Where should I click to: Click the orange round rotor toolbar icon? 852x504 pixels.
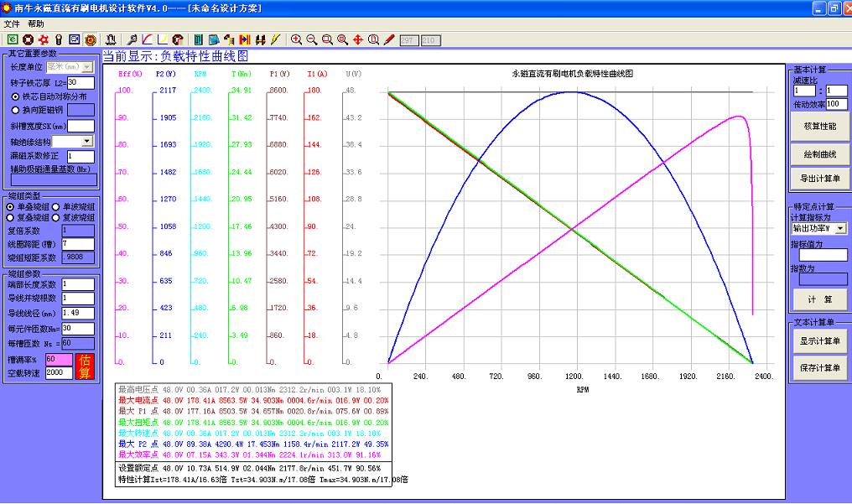point(91,39)
